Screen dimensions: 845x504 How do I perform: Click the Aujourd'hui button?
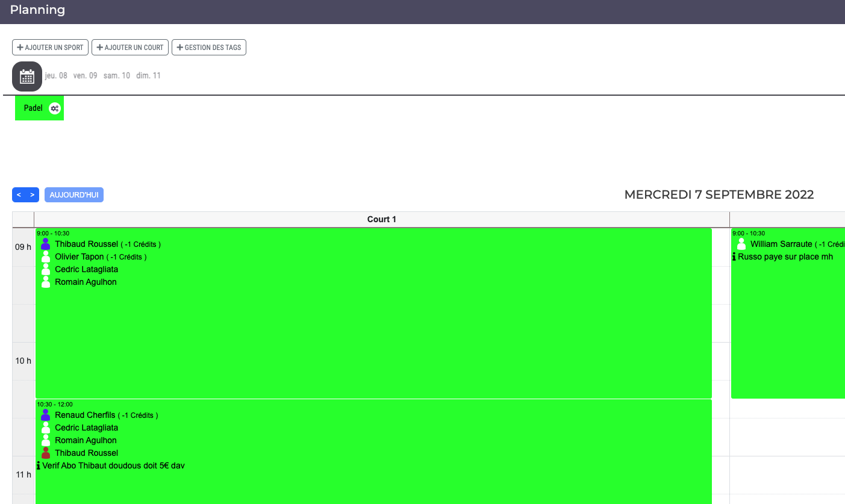[74, 195]
